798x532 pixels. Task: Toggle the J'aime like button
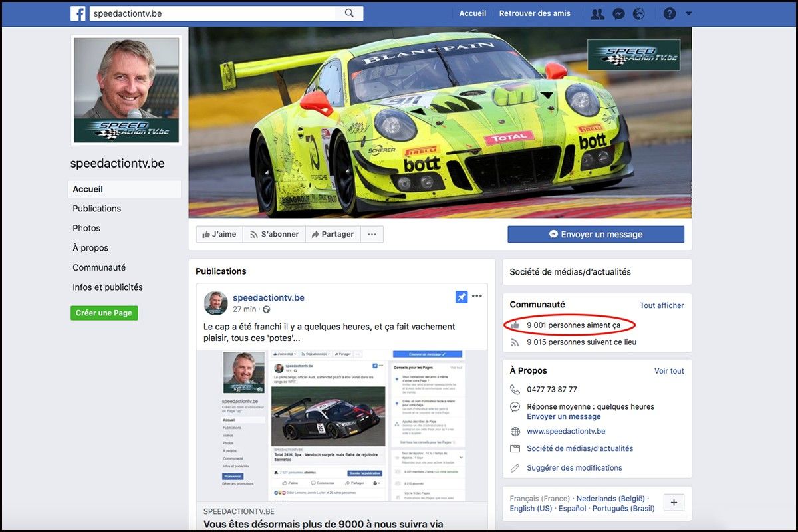coord(219,234)
